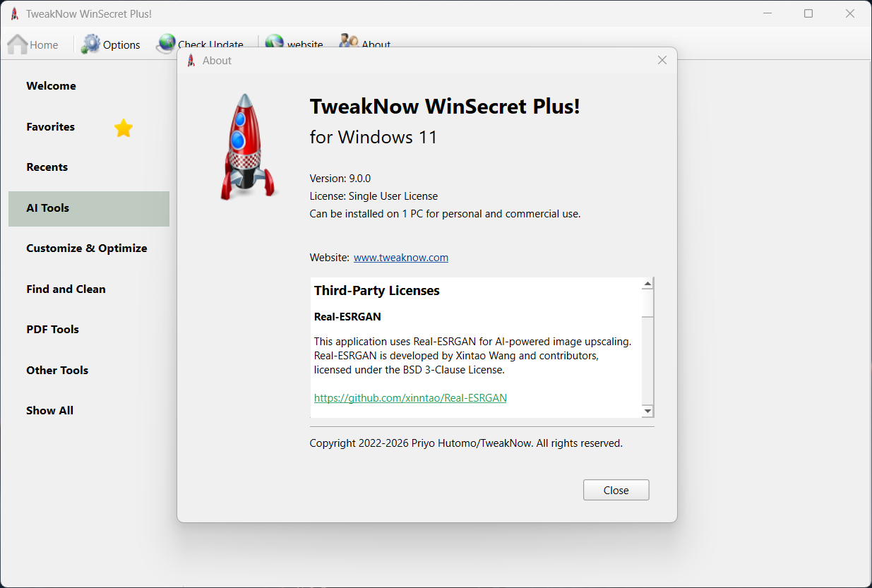The image size is (872, 588).
Task: Click the About people icon in the toolbar
Action: [x=348, y=42]
